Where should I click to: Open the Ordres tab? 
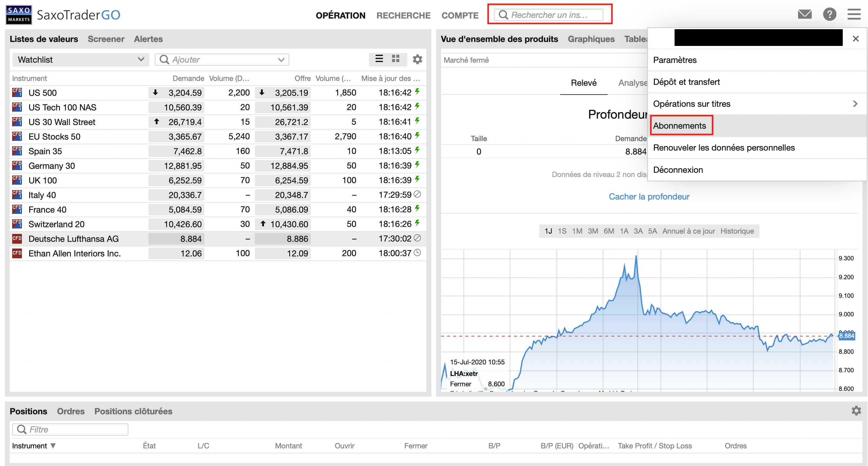(71, 411)
